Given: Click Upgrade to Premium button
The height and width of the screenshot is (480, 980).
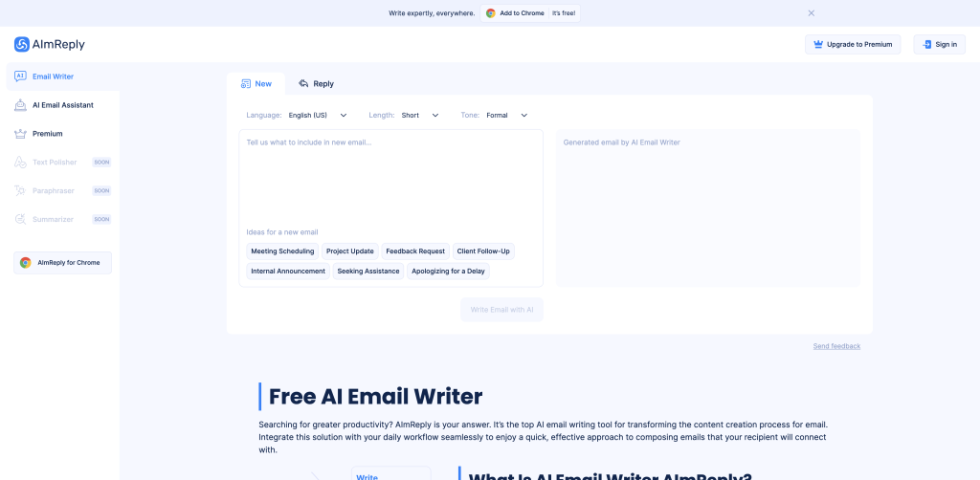Looking at the screenshot, I should (853, 44).
